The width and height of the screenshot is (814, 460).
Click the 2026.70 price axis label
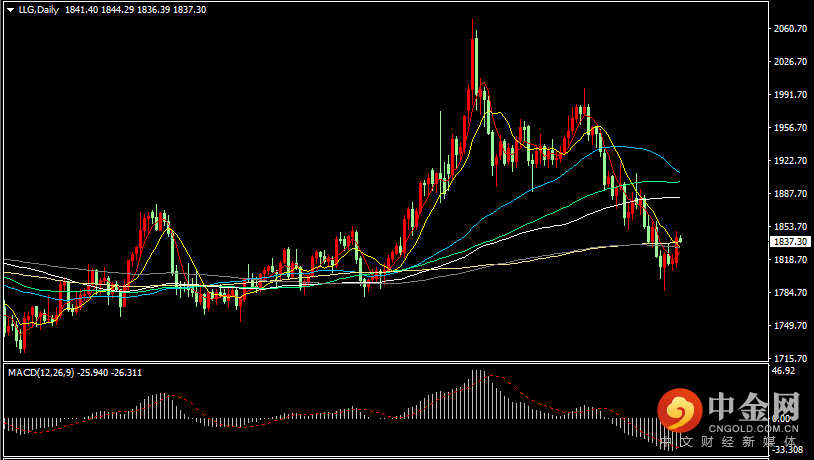[791, 61]
